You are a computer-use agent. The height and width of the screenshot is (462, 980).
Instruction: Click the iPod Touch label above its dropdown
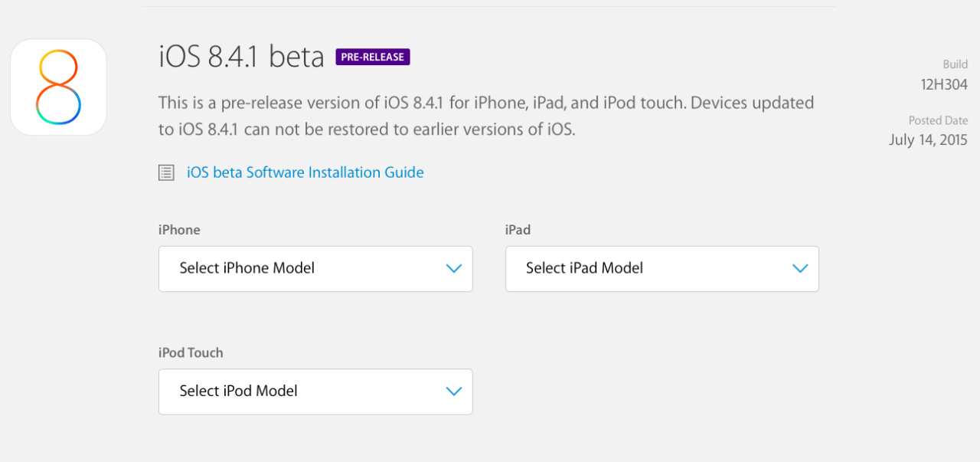(x=191, y=353)
